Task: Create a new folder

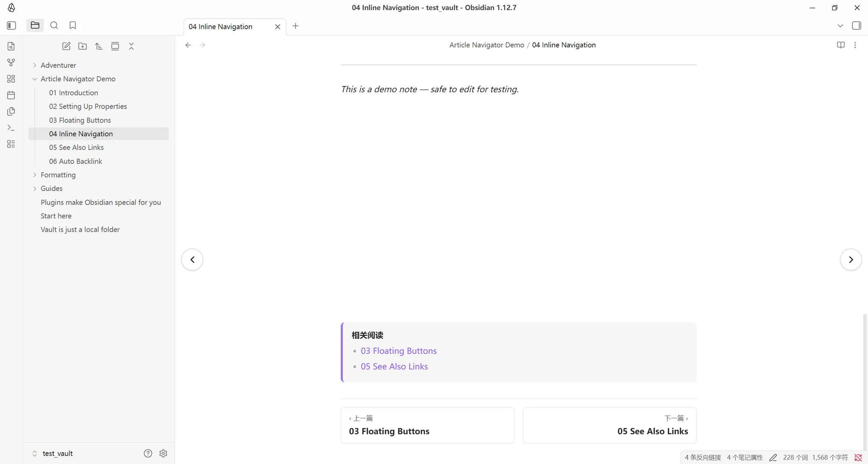Action: click(x=83, y=46)
